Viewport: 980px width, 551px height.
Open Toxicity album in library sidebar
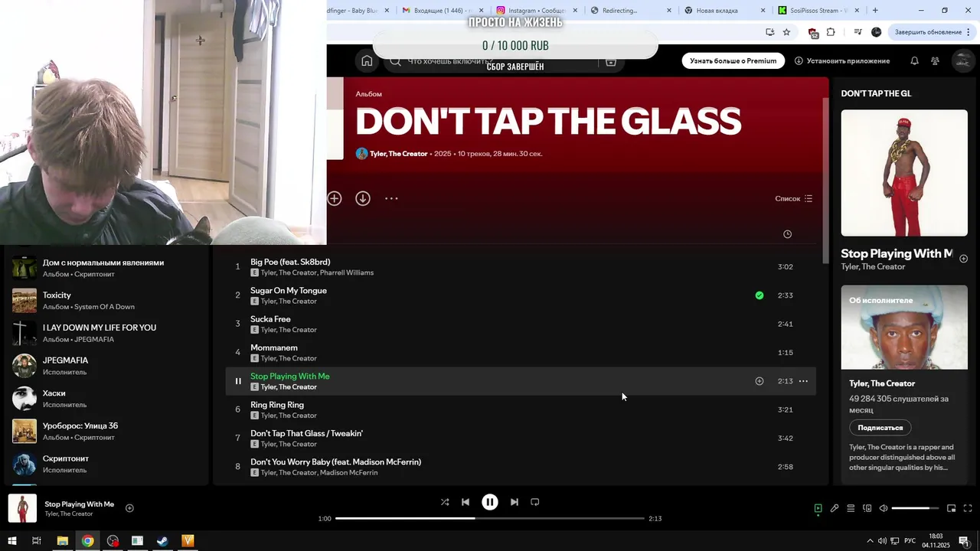coord(107,301)
